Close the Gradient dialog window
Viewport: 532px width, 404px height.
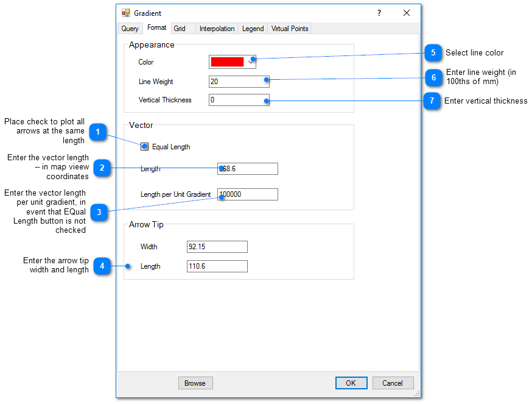(407, 13)
